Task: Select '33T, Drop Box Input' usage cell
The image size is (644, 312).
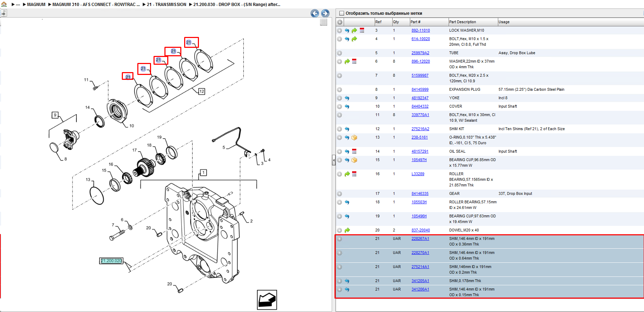Action: tap(515, 194)
